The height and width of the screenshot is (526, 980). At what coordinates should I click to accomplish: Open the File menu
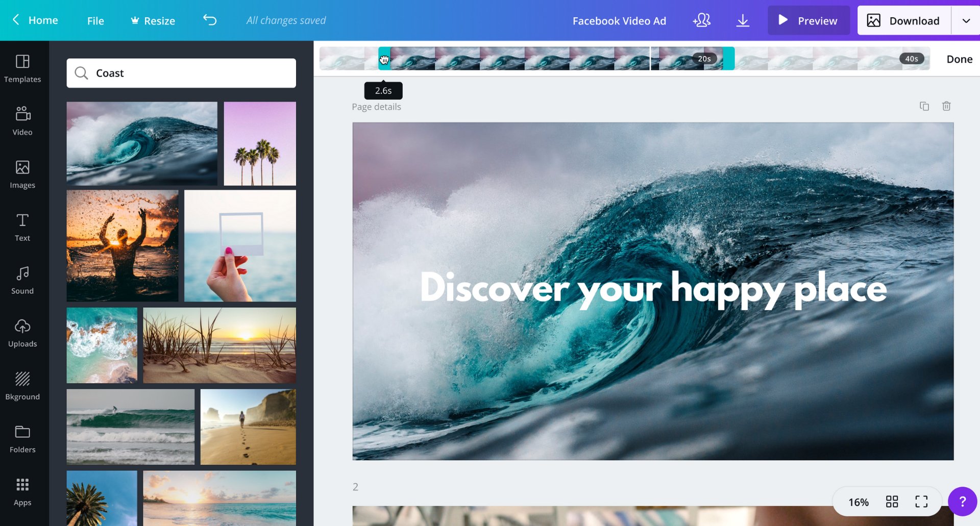click(x=95, y=21)
